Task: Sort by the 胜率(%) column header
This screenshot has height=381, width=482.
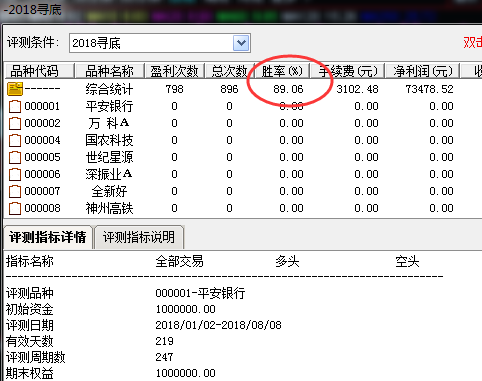Action: (x=282, y=71)
